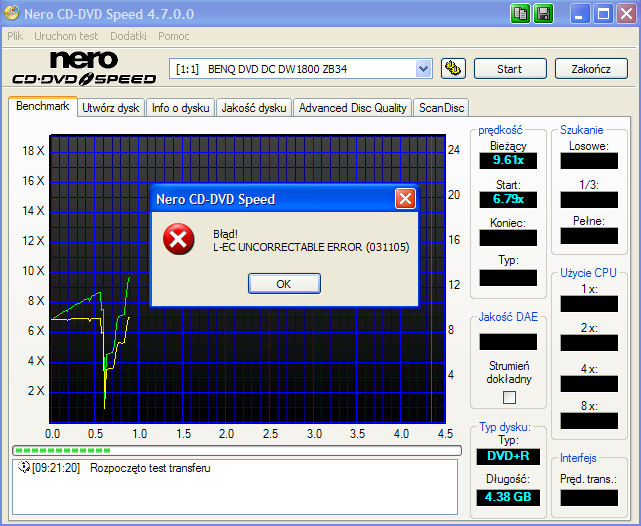Click the Nero CD-DVD Speed logo
The image size is (641, 526).
84,67
